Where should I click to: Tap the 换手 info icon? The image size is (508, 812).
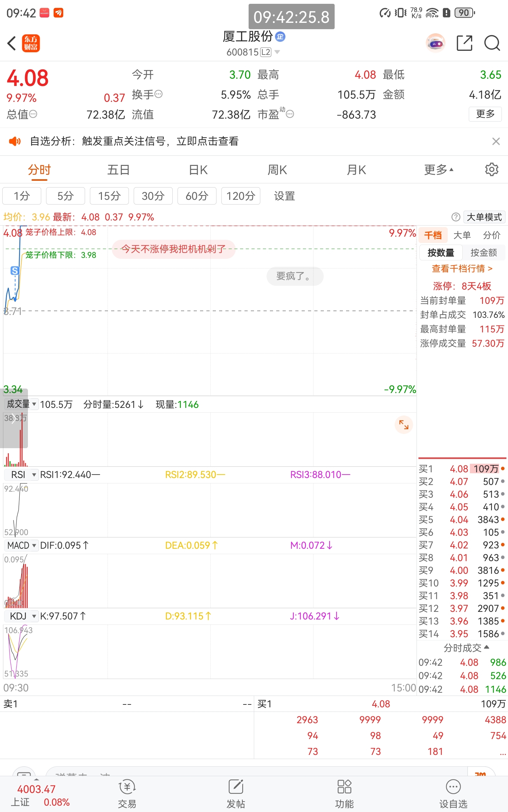tap(158, 94)
